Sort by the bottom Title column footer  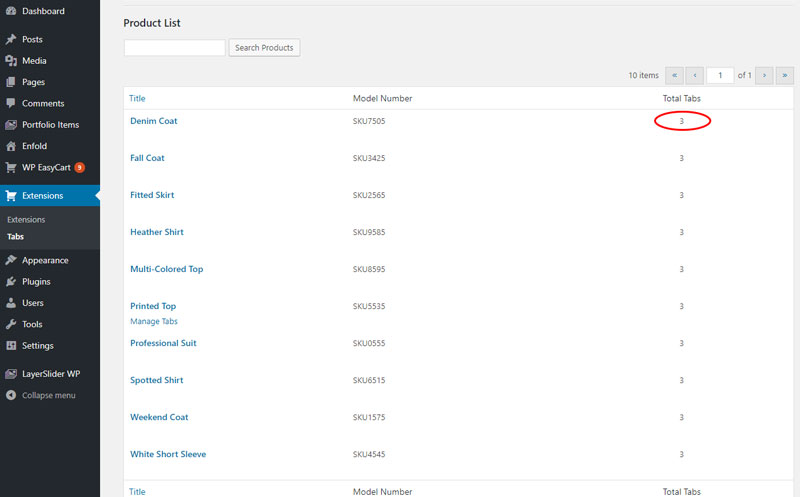(137, 492)
